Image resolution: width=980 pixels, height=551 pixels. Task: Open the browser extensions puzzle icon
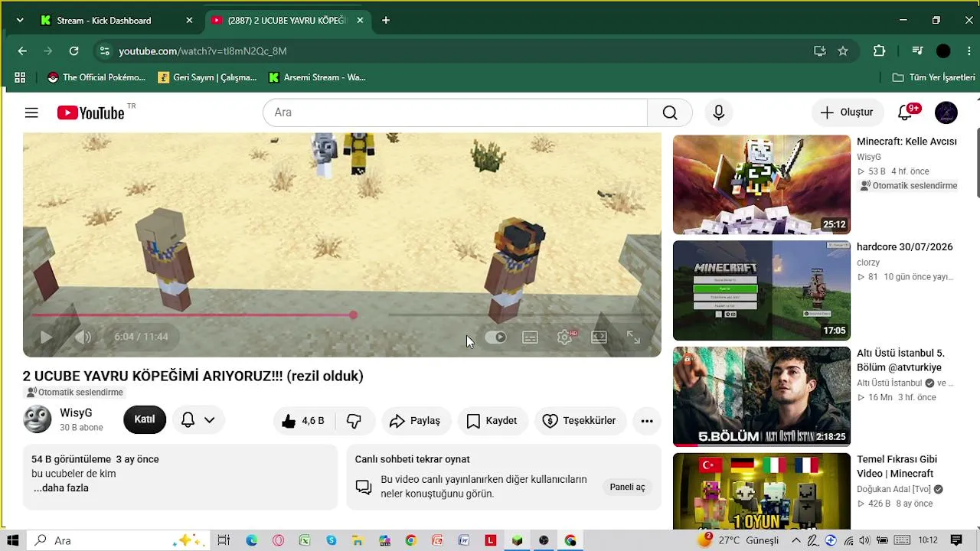pyautogui.click(x=879, y=51)
